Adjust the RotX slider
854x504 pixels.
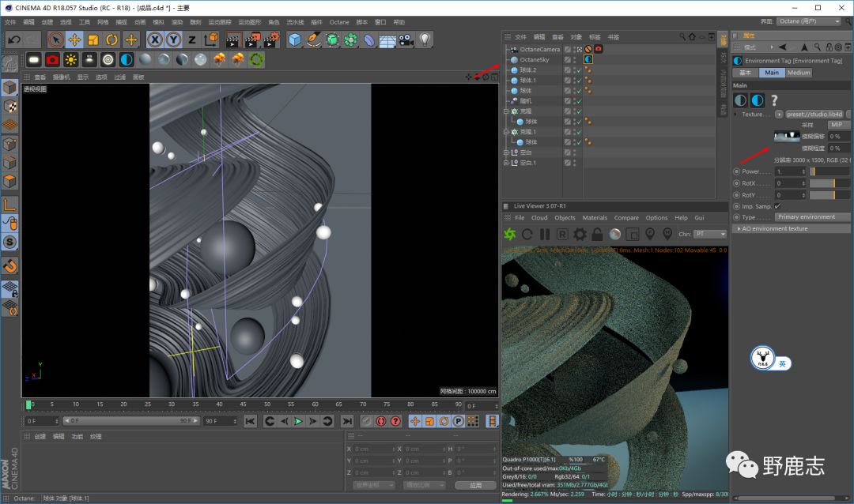click(x=829, y=183)
